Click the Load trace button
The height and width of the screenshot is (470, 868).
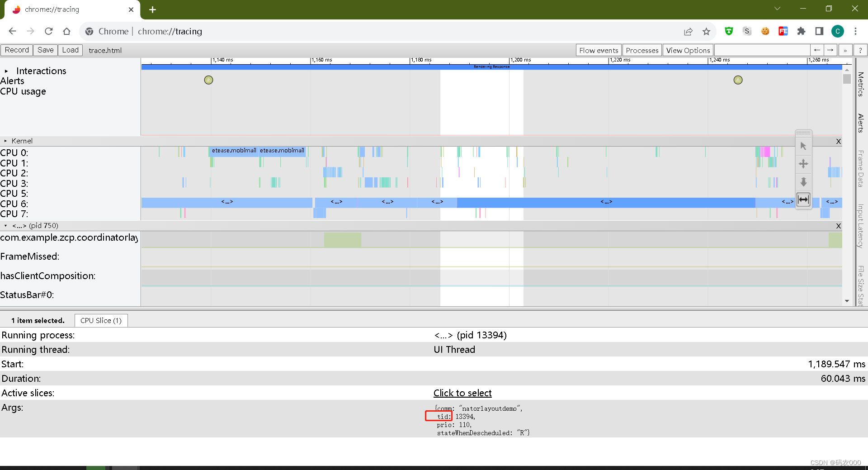tap(70, 50)
